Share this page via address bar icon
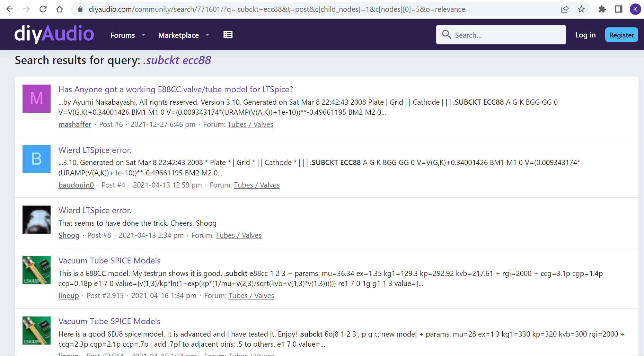644x356 pixels. [x=565, y=9]
